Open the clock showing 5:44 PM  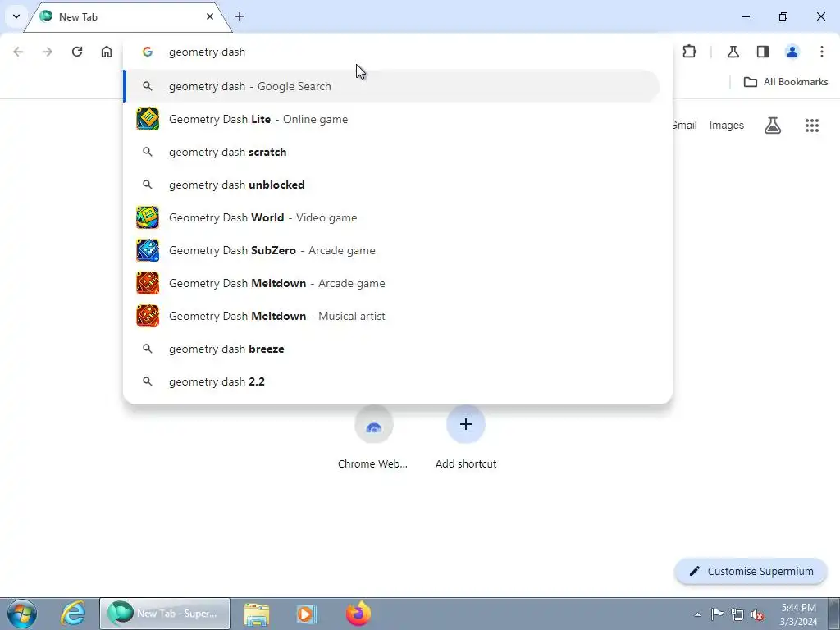[x=799, y=614]
